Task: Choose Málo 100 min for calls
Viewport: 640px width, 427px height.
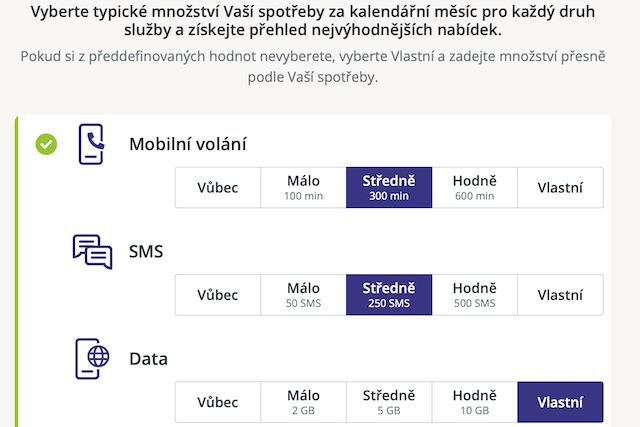Action: 303,187
